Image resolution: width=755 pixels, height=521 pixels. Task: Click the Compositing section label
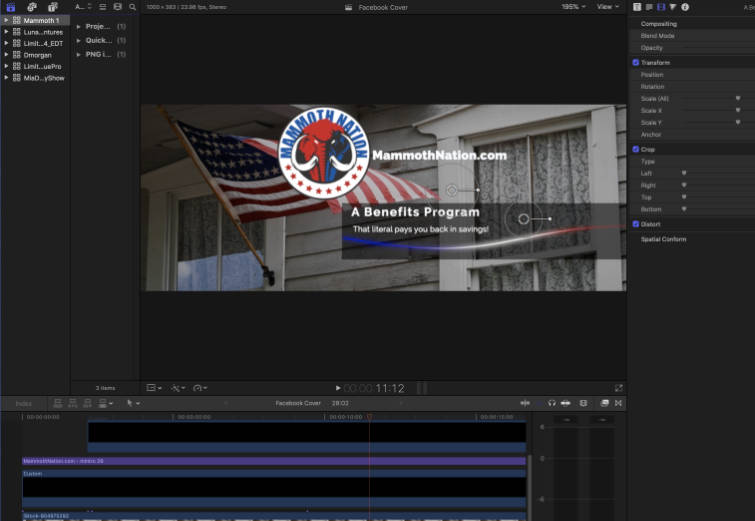click(x=659, y=24)
